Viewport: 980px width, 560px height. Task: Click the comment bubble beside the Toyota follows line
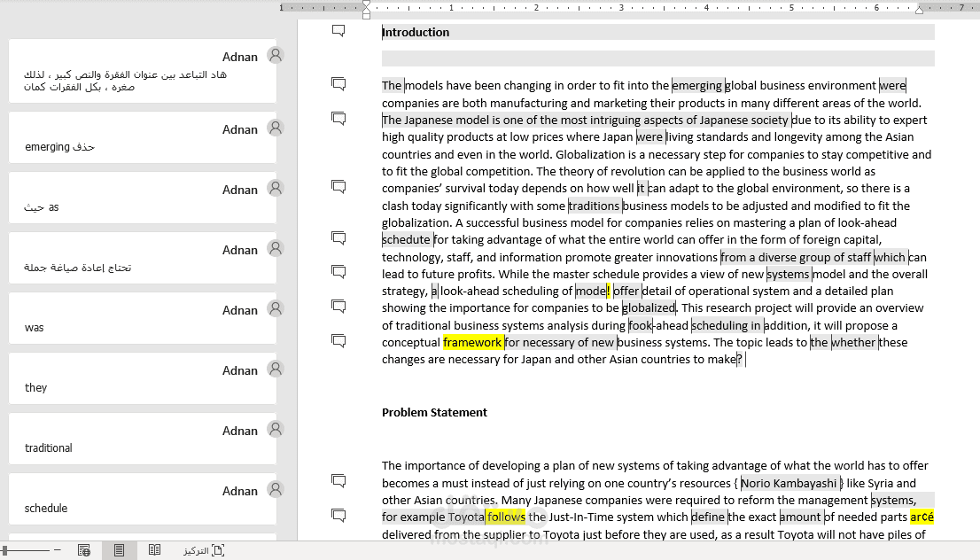click(x=338, y=515)
